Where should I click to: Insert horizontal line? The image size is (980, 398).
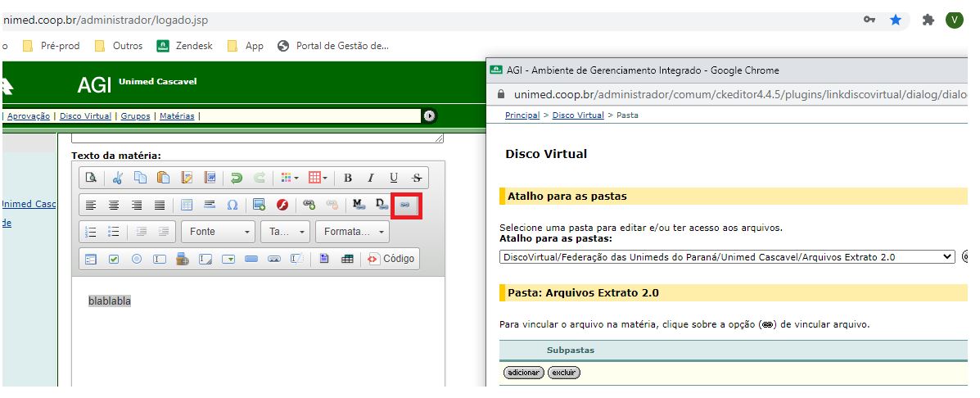[x=210, y=205]
